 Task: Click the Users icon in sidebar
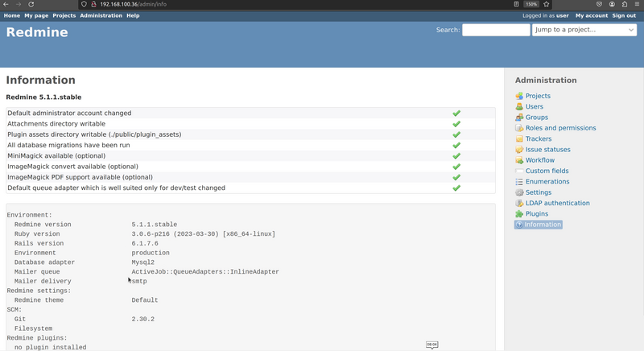[x=519, y=107]
